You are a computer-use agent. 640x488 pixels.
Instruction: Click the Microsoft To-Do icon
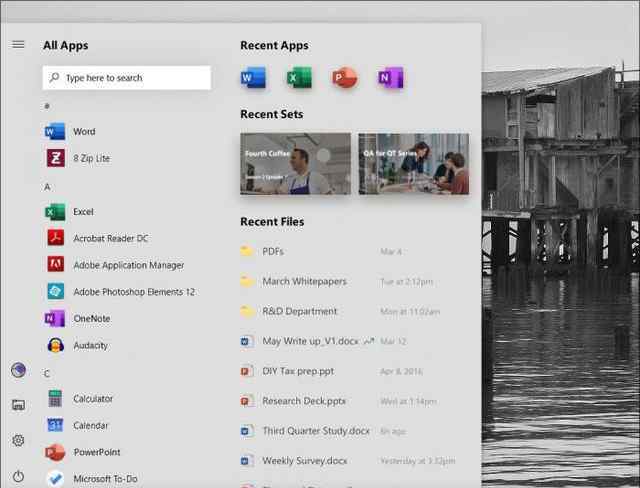[55, 479]
